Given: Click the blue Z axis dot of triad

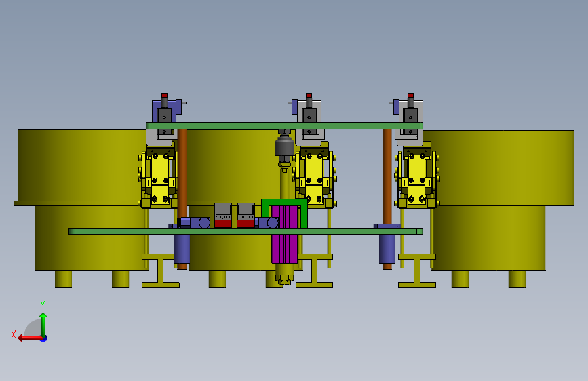Looking at the screenshot, I should [44, 338].
